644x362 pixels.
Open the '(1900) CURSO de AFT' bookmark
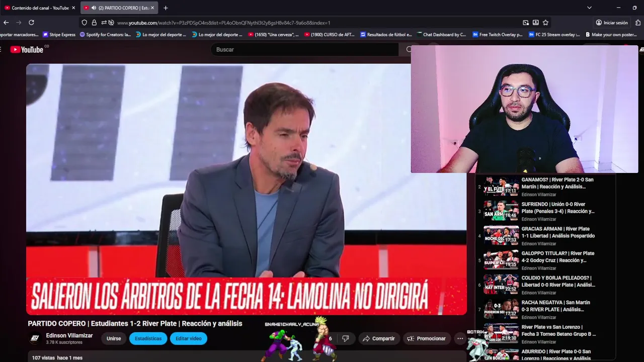tap(330, 35)
